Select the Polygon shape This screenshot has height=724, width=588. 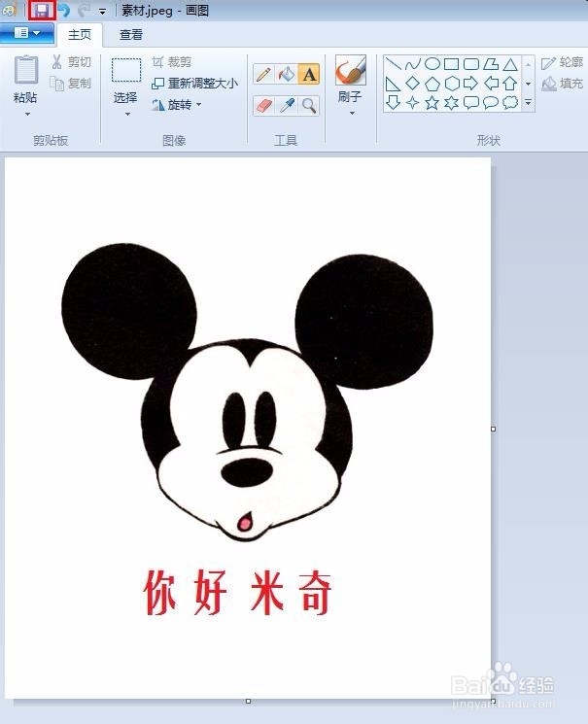pos(491,64)
